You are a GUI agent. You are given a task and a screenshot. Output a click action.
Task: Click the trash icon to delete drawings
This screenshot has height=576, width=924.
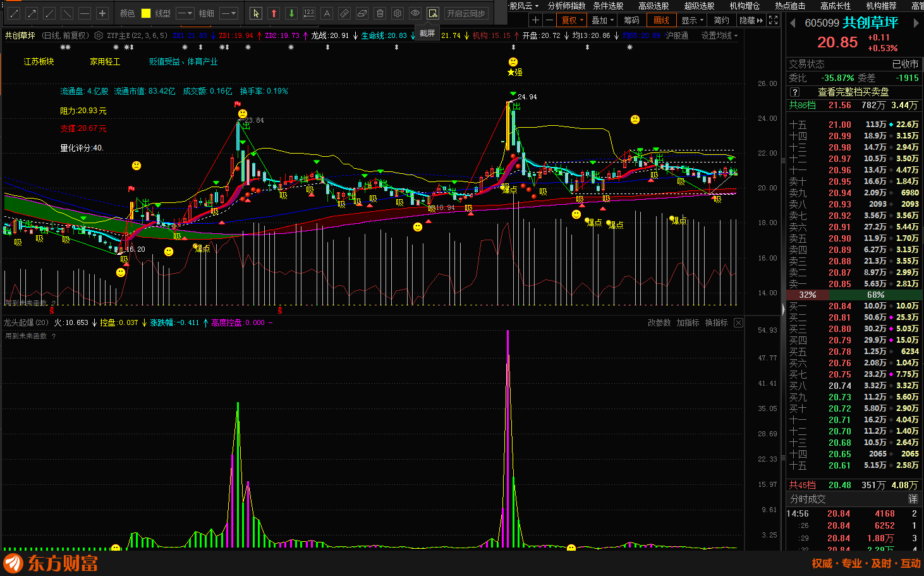[380, 13]
